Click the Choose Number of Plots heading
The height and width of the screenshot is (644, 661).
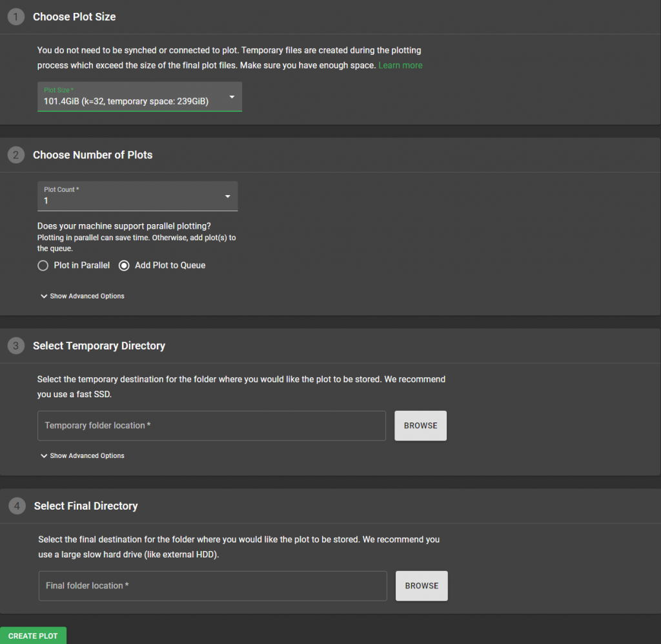[93, 155]
